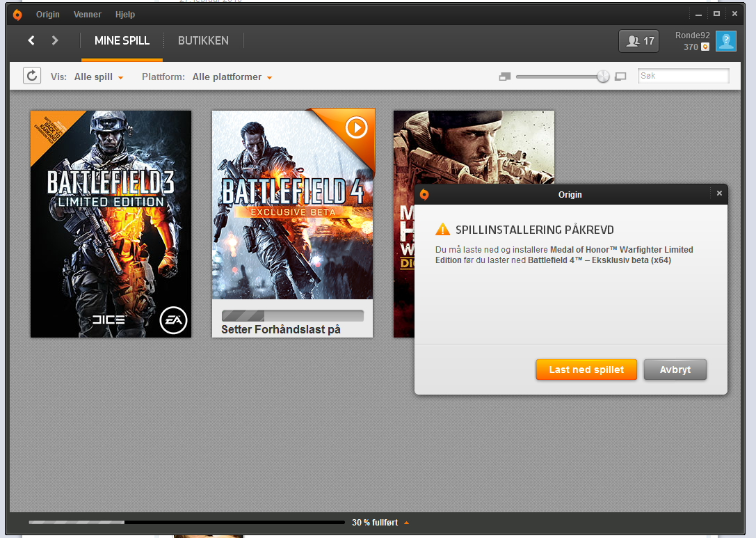The height and width of the screenshot is (538, 756).
Task: Maximize the Origin window
Action: coord(716,14)
